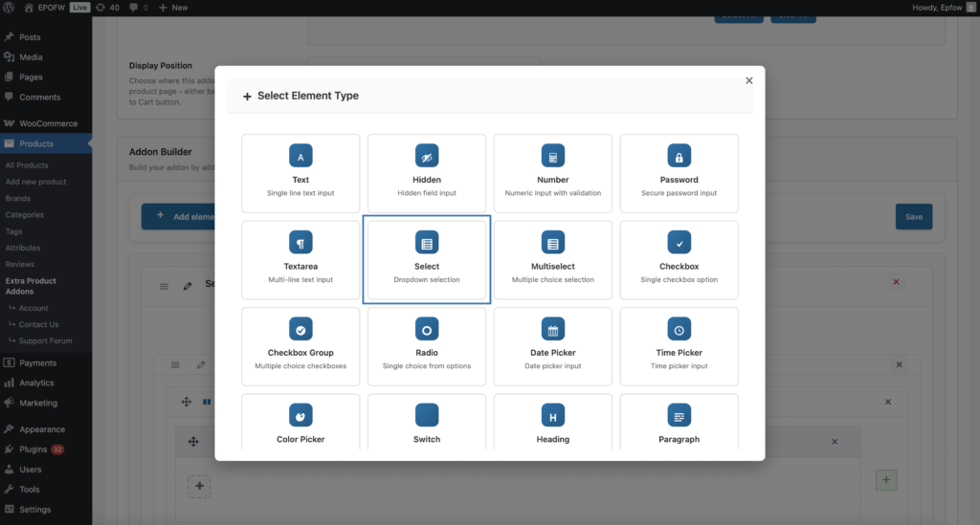This screenshot has width=980, height=525.
Task: Pick the Multiselect element card
Action: pos(553,259)
